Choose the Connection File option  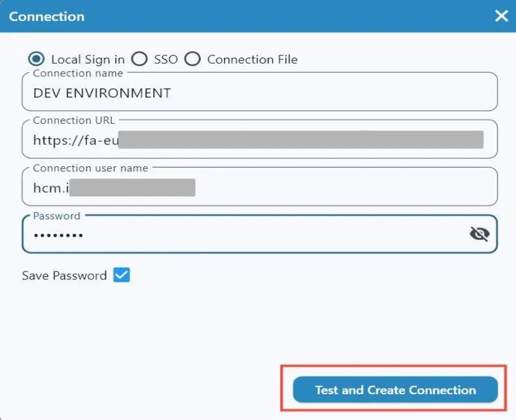pos(193,59)
